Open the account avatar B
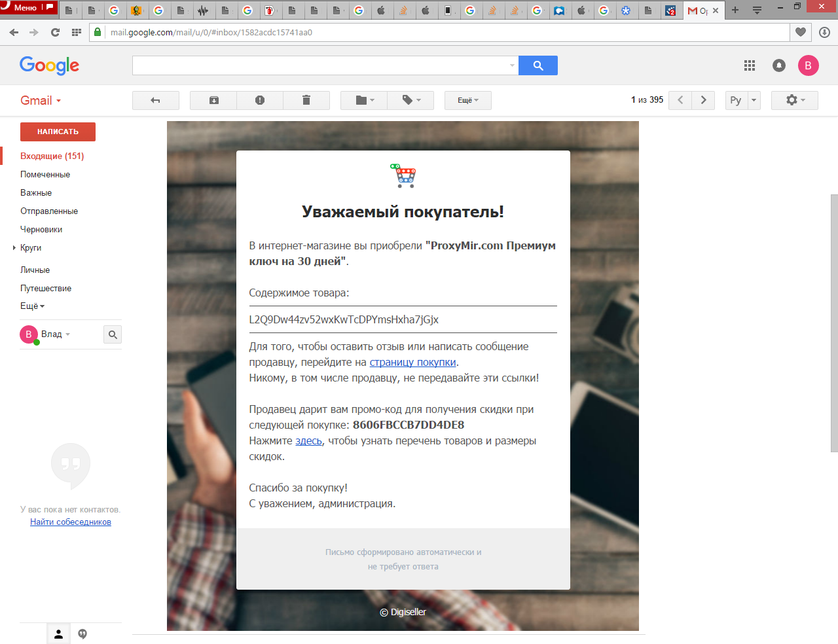The image size is (838, 644). click(x=809, y=65)
